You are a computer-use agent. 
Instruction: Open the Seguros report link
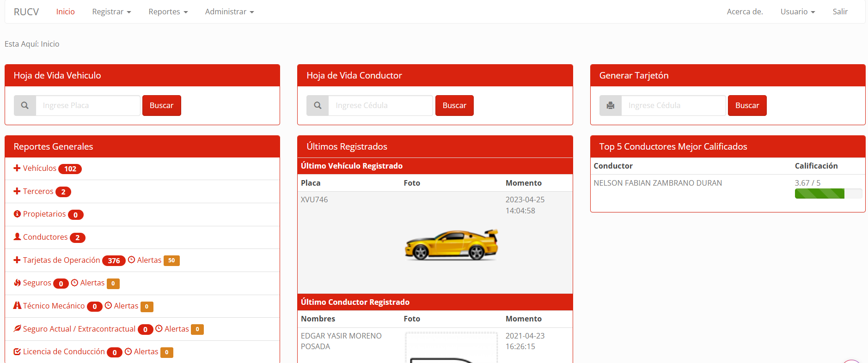click(37, 283)
